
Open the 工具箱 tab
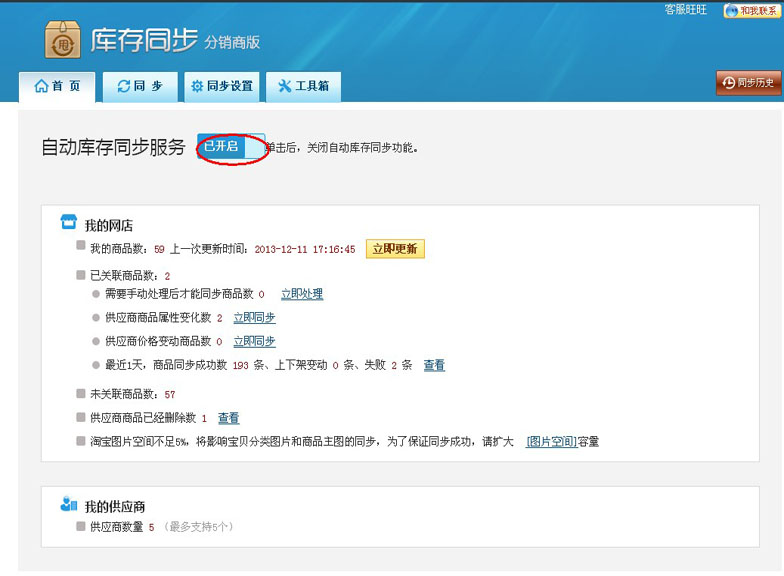click(x=304, y=86)
